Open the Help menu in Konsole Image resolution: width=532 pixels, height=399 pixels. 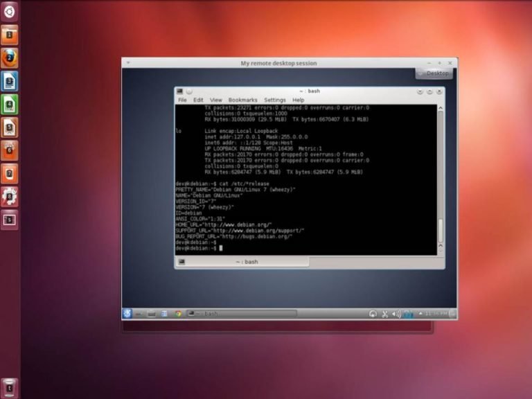pyautogui.click(x=298, y=100)
